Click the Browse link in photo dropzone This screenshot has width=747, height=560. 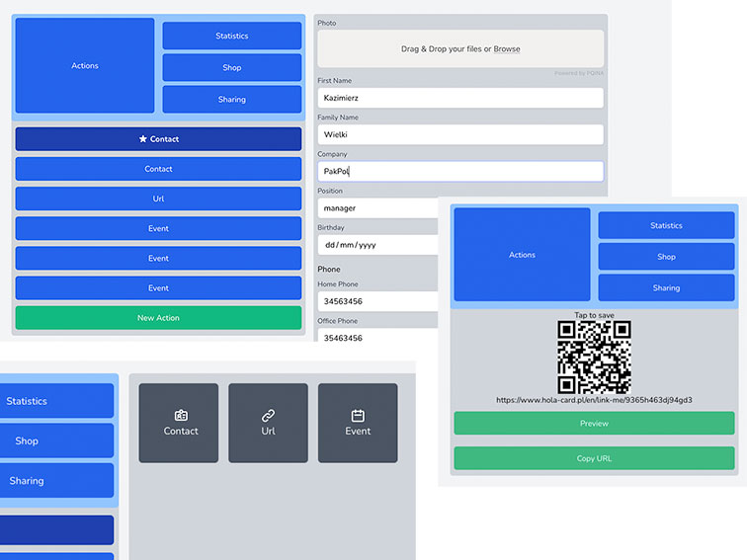tap(507, 48)
